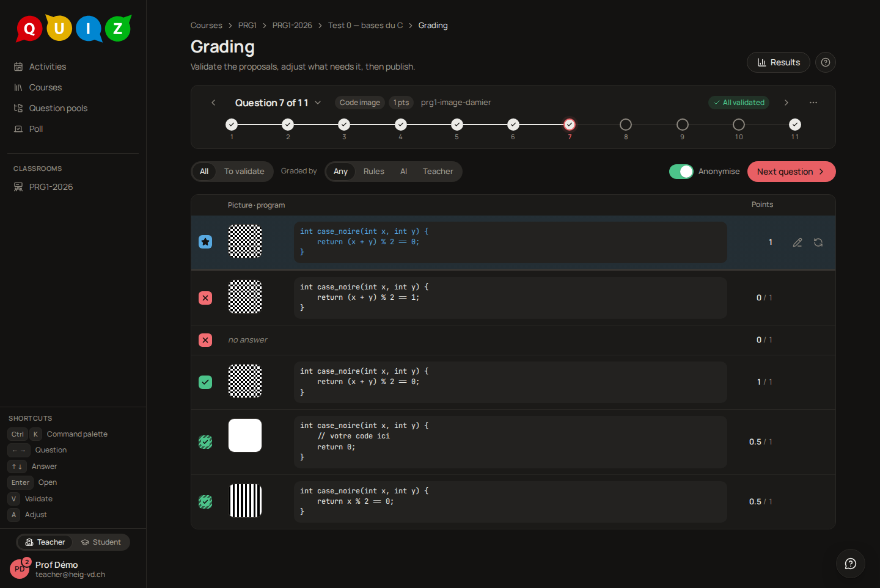The height and width of the screenshot is (588, 880).
Task: Click the '1 pts' tag
Action: tap(402, 103)
